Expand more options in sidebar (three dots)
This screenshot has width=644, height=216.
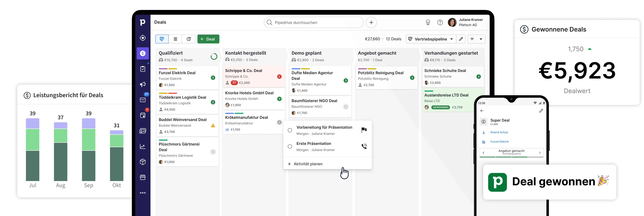pyautogui.click(x=143, y=193)
